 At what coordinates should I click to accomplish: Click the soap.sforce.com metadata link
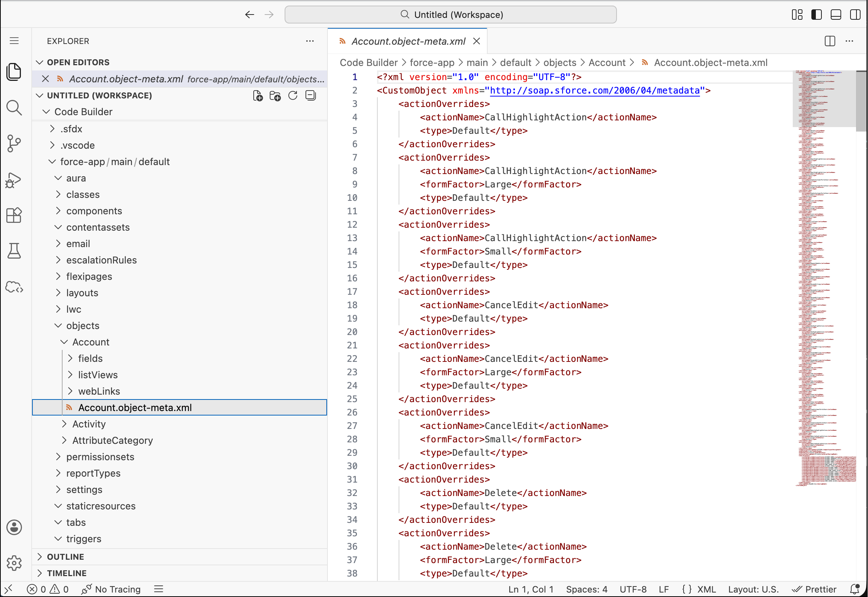tap(594, 90)
